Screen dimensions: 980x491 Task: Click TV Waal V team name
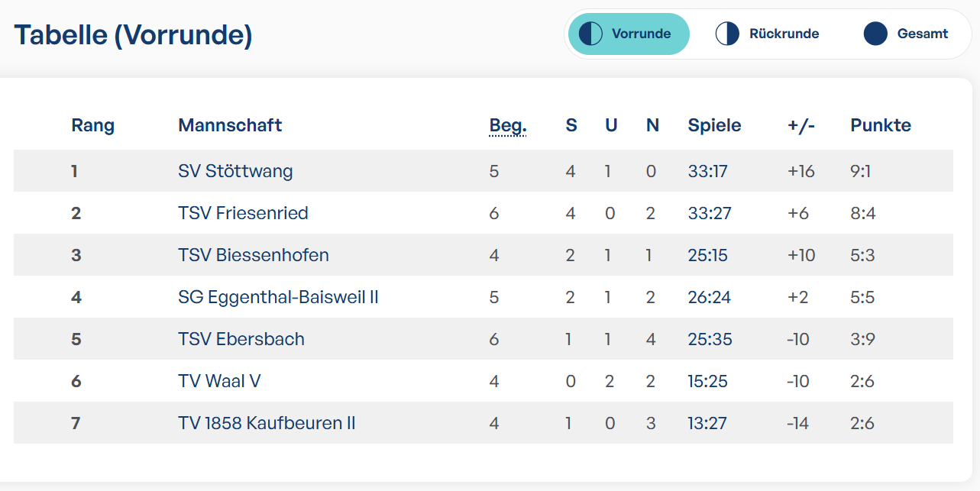219,381
